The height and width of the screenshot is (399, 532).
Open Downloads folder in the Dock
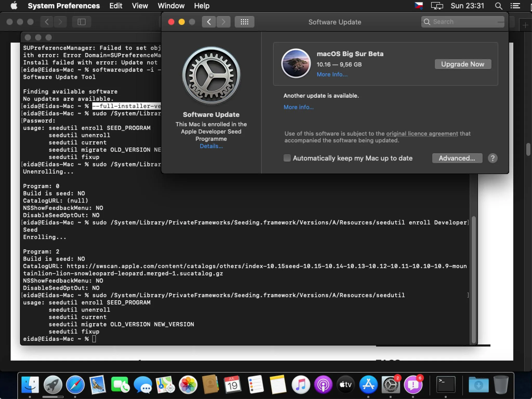(x=478, y=385)
